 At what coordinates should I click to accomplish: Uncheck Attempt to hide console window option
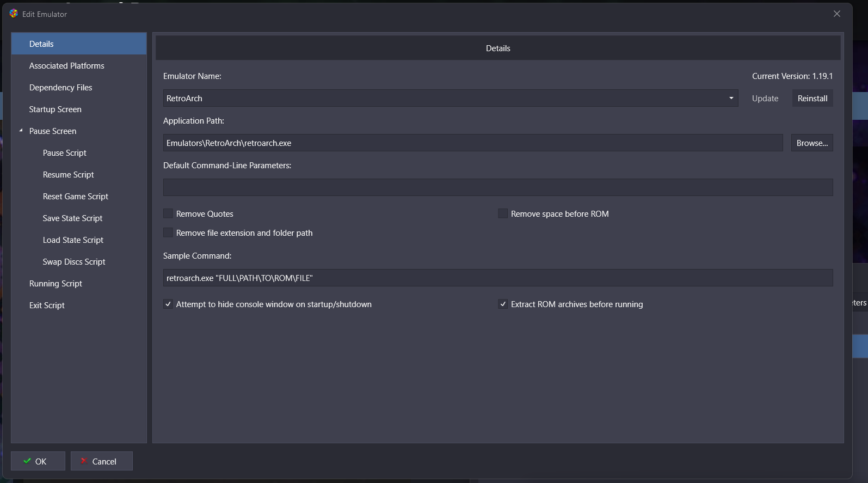tap(168, 304)
